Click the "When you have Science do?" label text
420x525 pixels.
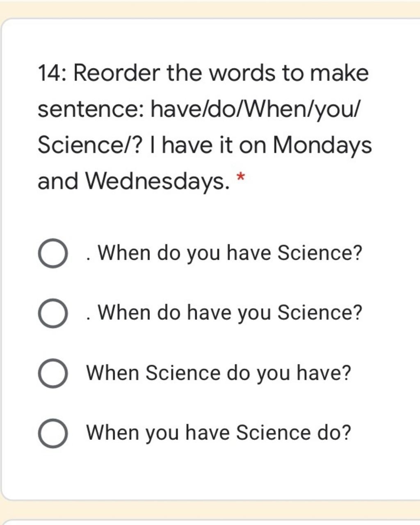click(x=219, y=433)
